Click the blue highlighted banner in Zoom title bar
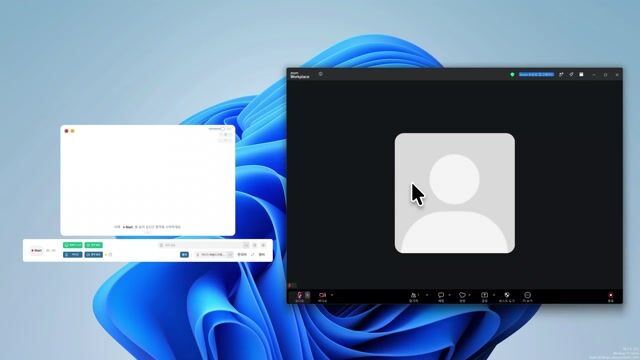Image resolution: width=640 pixels, height=360 pixels. [x=536, y=74]
